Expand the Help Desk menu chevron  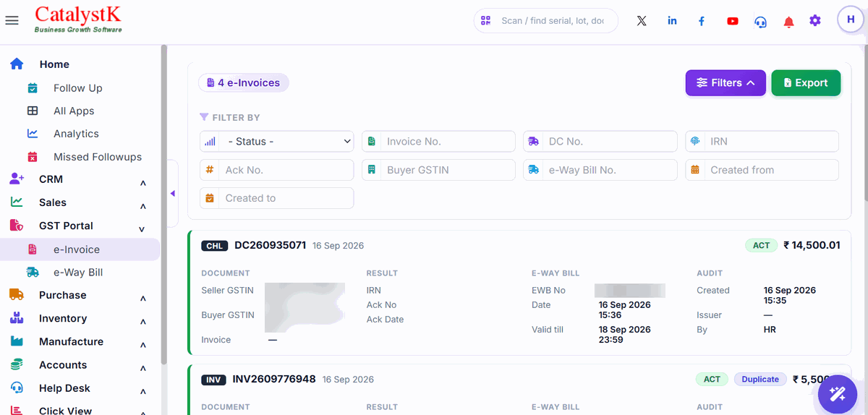(143, 392)
